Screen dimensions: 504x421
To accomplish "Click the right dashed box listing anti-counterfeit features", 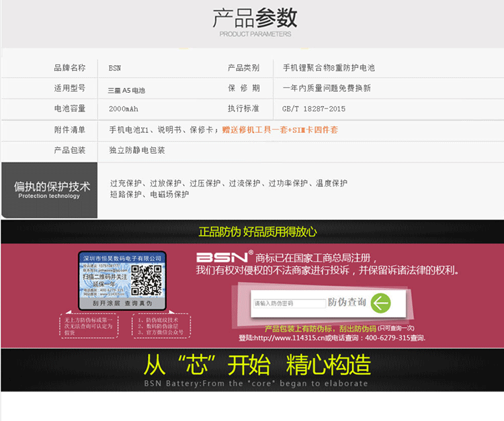I will click(160, 326).
